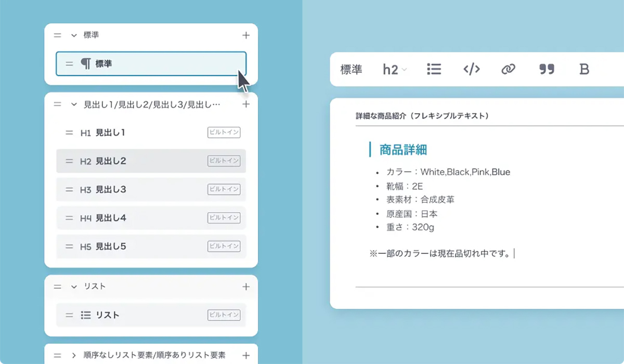624x364 pixels.
Task: Click drag handle of the 見出し group header
Action: (57, 105)
